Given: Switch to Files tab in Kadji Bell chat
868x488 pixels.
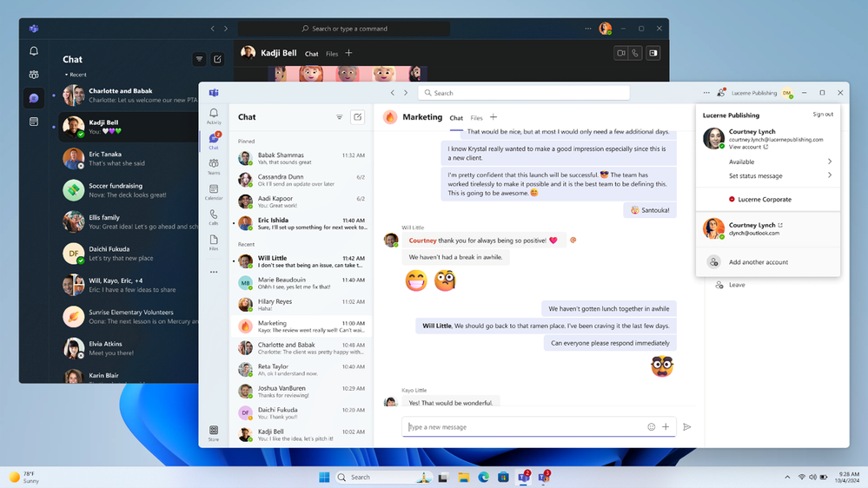Looking at the screenshot, I should pyautogui.click(x=332, y=54).
